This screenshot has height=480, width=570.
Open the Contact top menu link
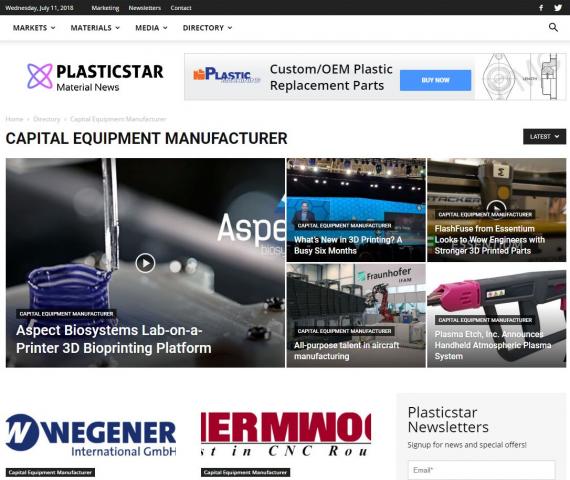click(181, 8)
